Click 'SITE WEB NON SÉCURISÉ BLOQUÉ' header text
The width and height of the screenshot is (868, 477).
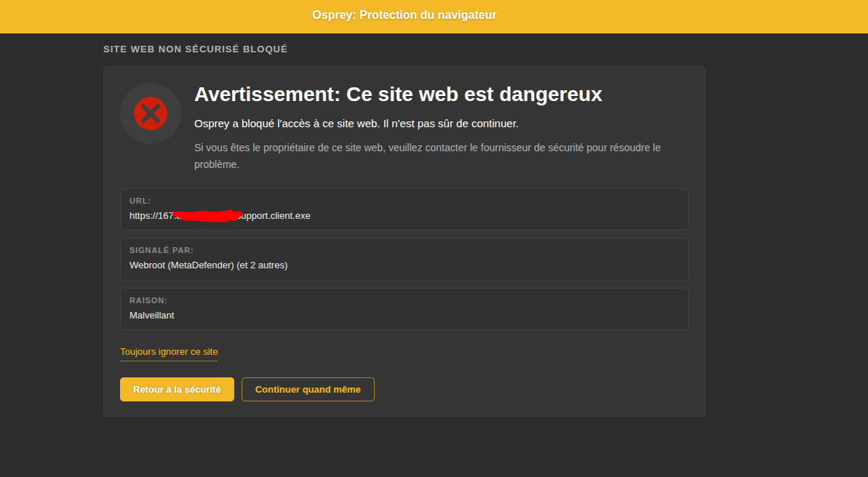click(x=196, y=49)
